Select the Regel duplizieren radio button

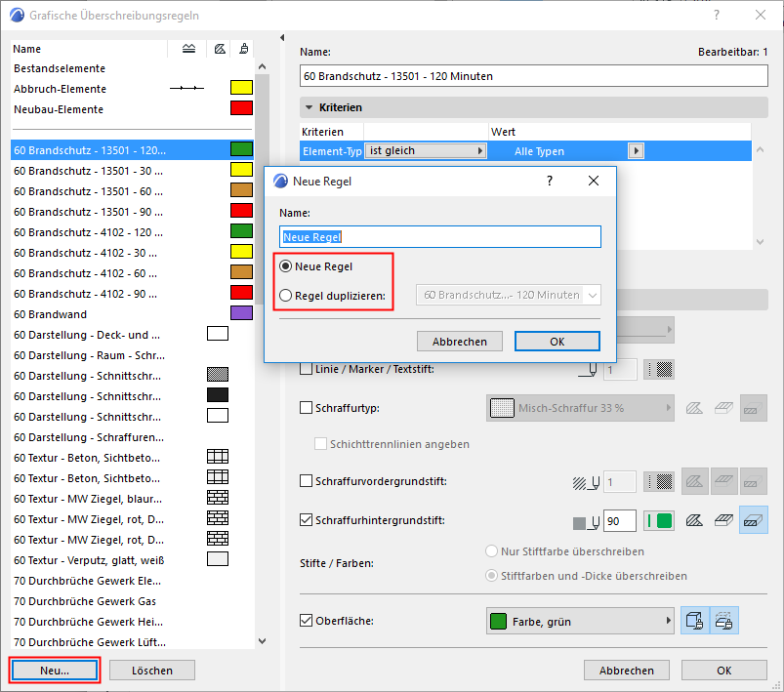(x=285, y=296)
